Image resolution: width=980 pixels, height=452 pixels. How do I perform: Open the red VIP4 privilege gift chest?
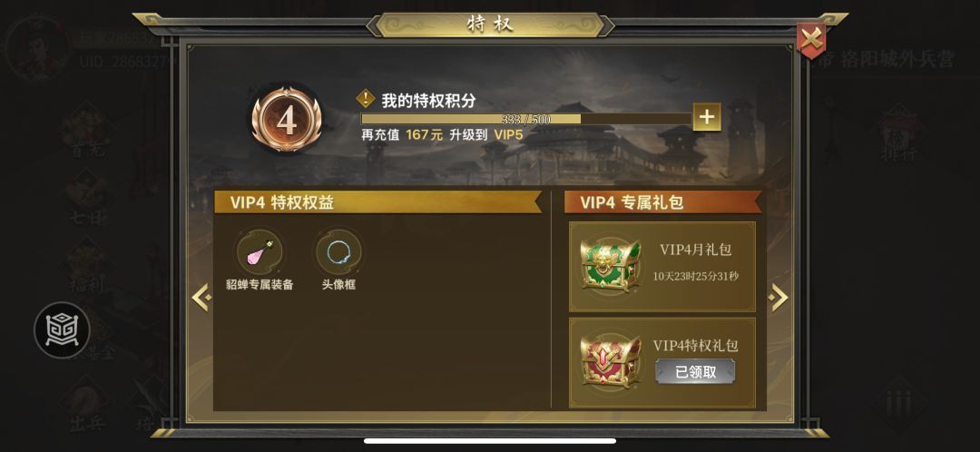tap(611, 360)
